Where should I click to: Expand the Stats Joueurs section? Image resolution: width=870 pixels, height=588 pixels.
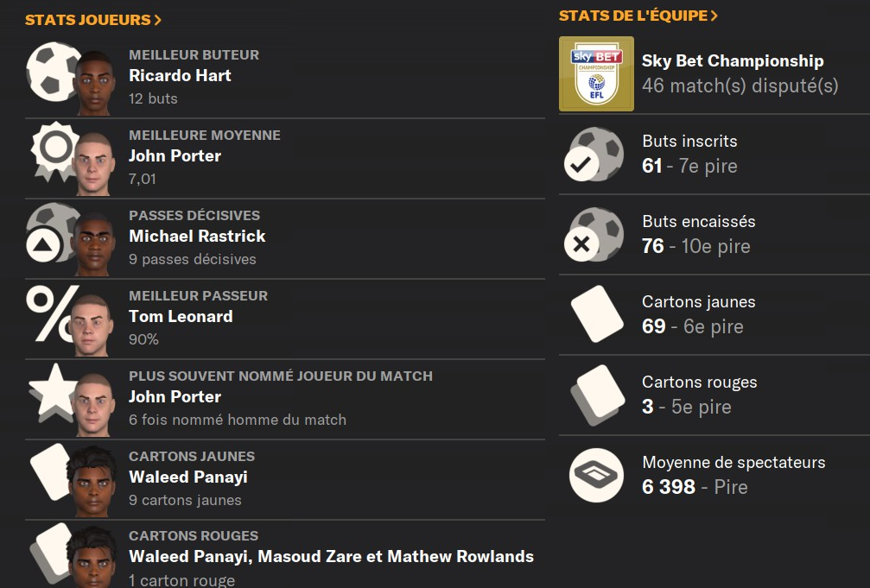(x=93, y=20)
